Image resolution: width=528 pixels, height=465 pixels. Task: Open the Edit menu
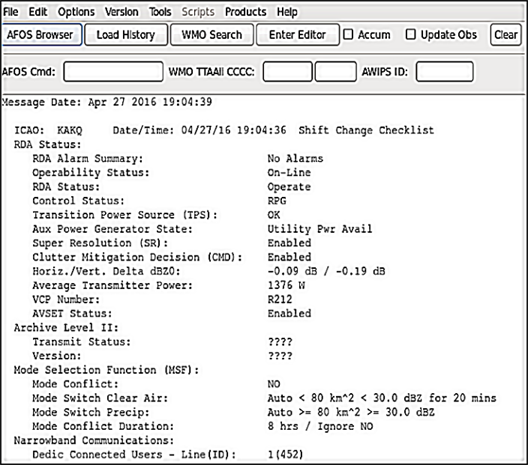(x=38, y=12)
